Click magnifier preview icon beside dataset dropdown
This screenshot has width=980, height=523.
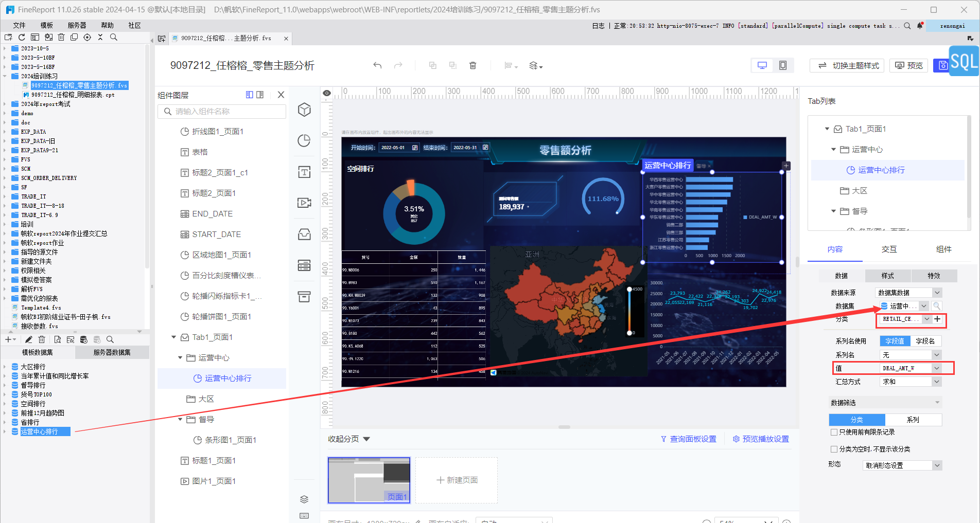[x=937, y=306]
